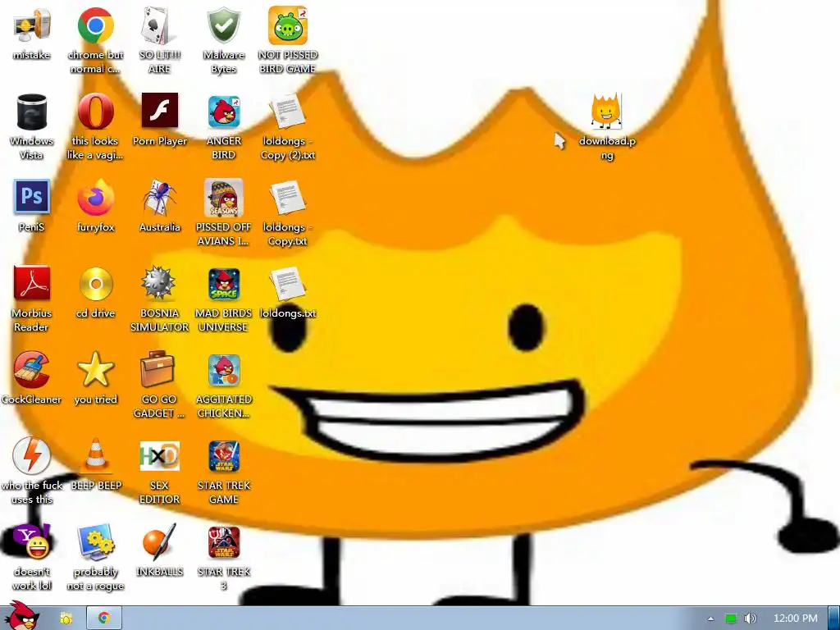
Task: Open the 'SO LIT!!! AIRE' solitaire icon
Action: 159,25
